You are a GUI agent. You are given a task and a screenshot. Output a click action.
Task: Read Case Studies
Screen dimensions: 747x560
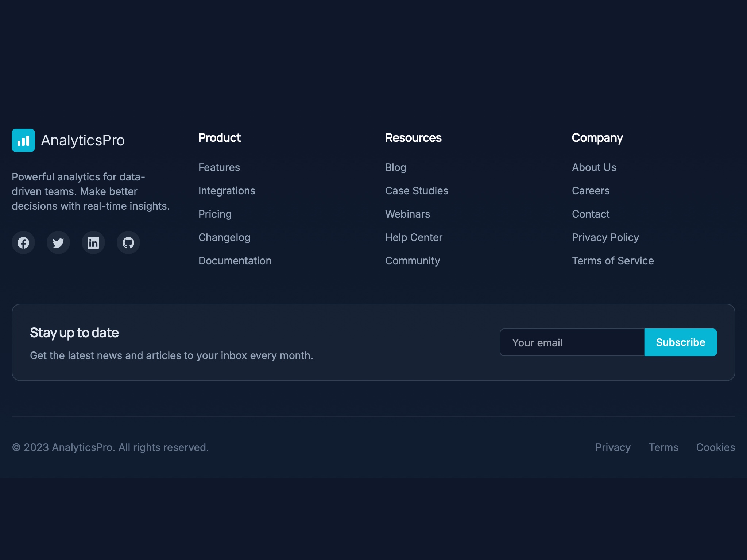[417, 191]
